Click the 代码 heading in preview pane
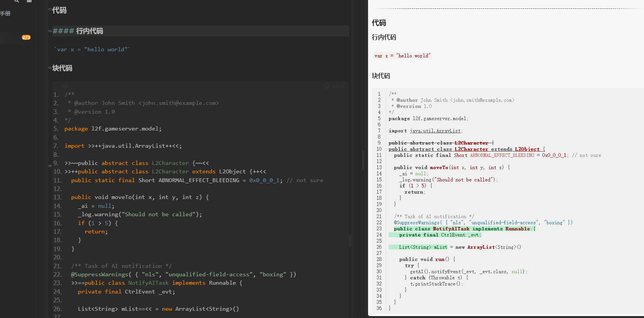This screenshot has height=318, width=644. coord(379,23)
